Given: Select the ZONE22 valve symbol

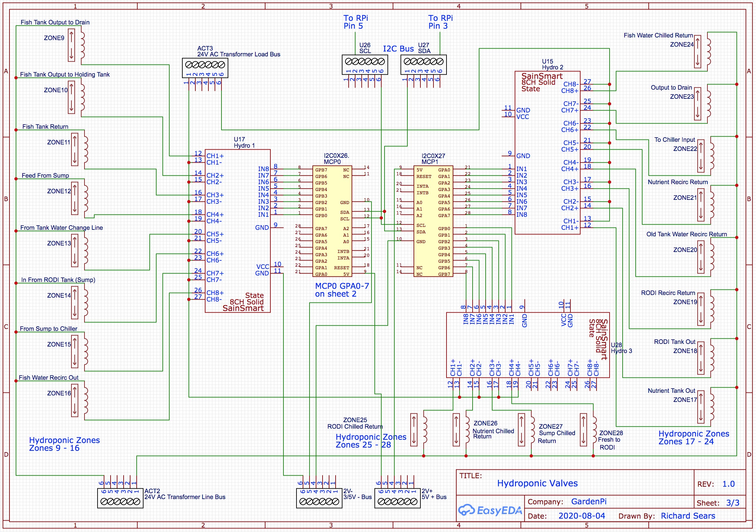Looking at the screenshot, I should click(706, 156).
